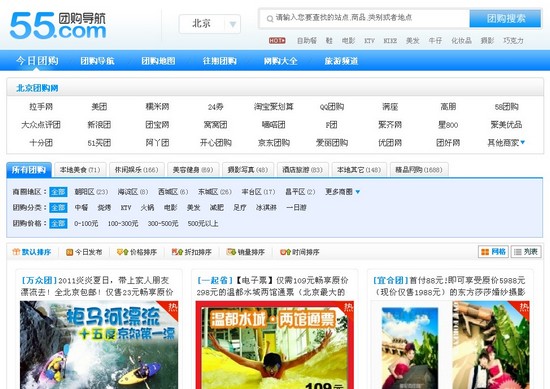Select the 精品网购 tab
Image resolution: width=550 pixels, height=389 pixels.
419,170
